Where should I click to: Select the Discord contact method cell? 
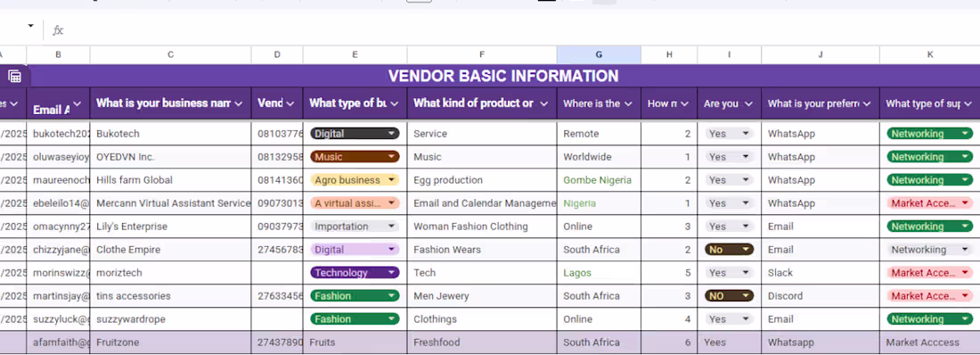point(821,296)
